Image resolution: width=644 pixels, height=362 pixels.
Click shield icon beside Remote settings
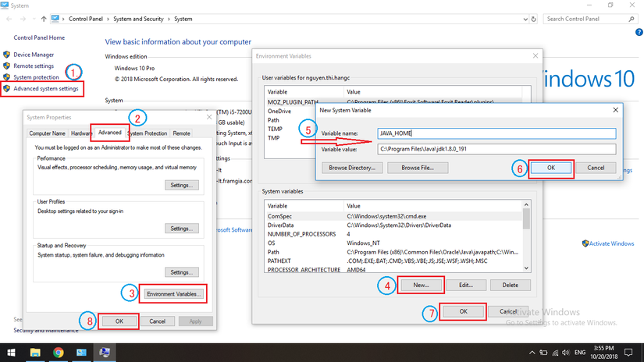(x=6, y=66)
